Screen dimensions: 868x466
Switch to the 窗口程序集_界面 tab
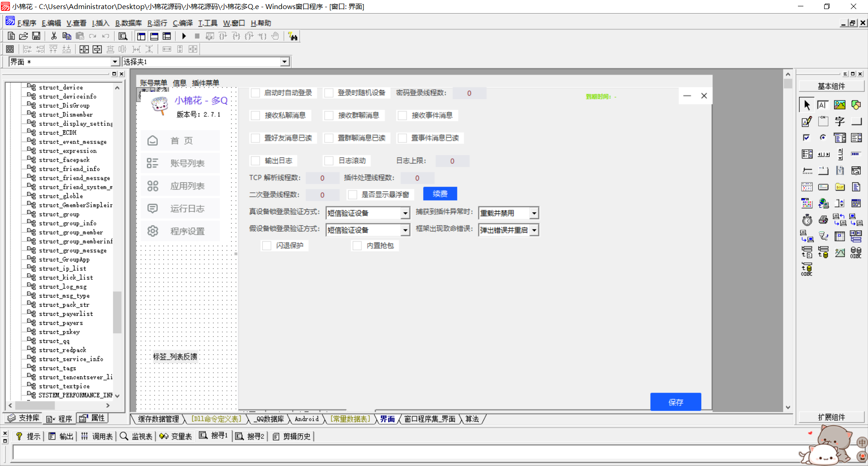(x=429, y=419)
